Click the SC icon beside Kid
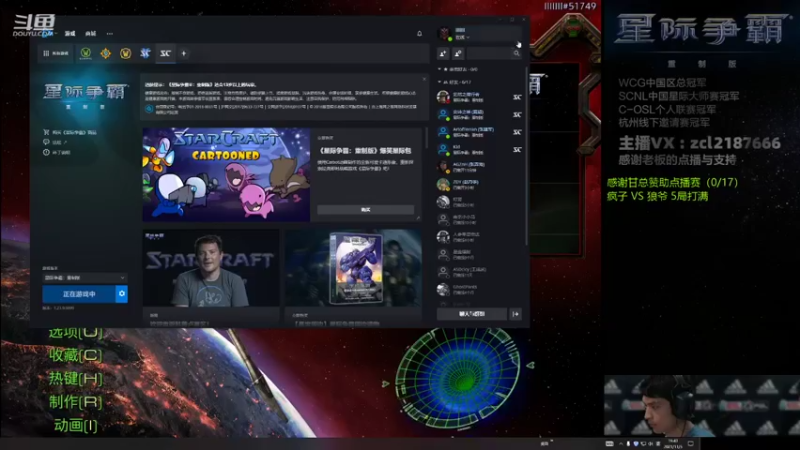The width and height of the screenshot is (800, 450). (x=517, y=149)
